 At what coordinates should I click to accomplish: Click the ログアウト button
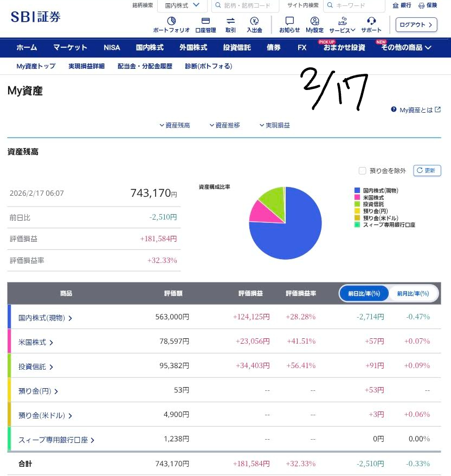point(416,24)
